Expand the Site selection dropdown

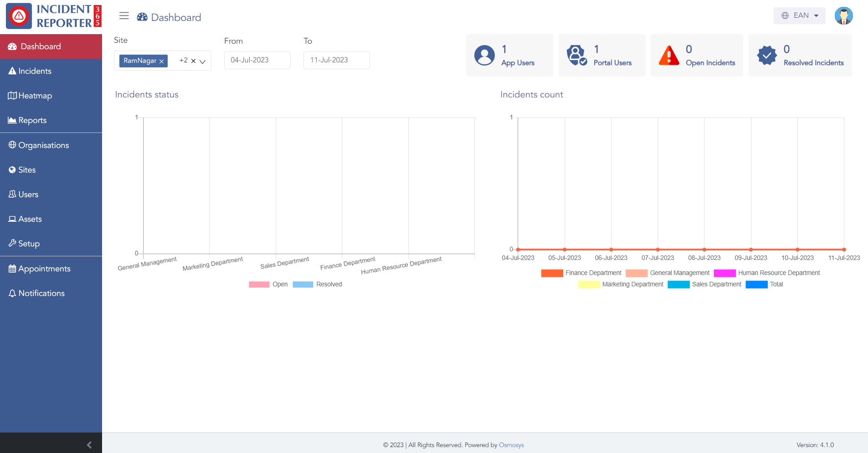pyautogui.click(x=203, y=61)
